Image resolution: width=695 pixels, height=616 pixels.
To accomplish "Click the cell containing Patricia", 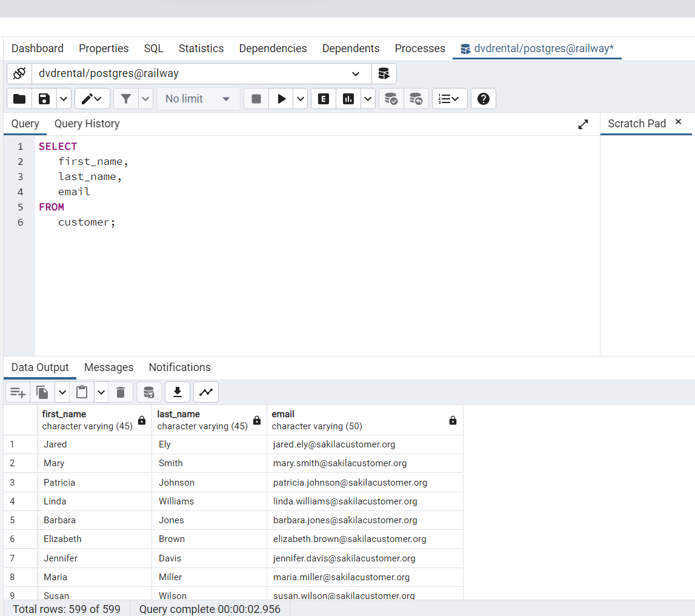I will point(95,483).
